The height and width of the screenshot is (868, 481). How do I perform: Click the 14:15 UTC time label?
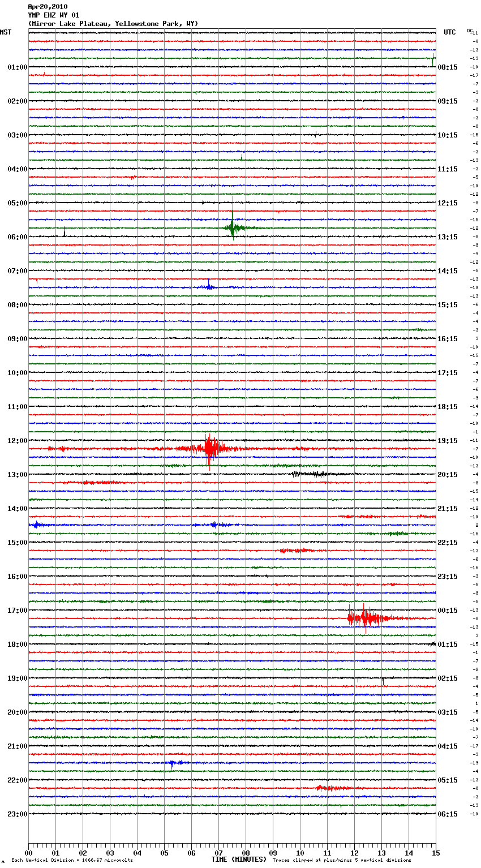pos(448,271)
